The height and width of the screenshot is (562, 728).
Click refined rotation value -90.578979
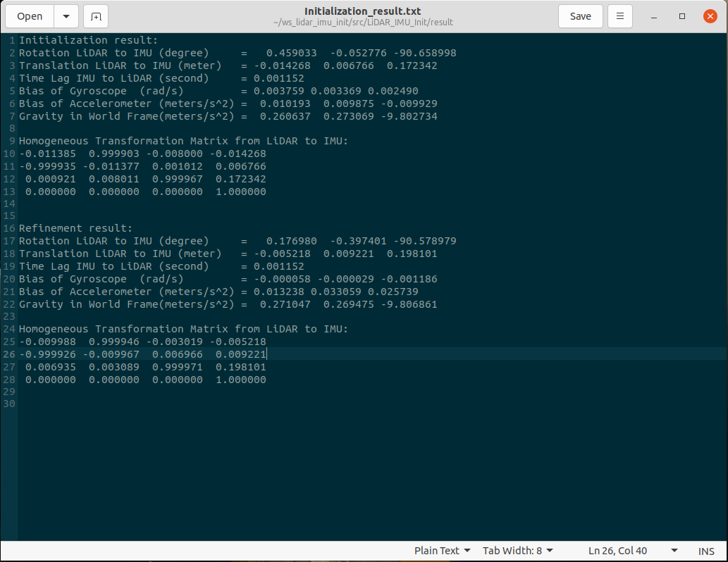(425, 241)
